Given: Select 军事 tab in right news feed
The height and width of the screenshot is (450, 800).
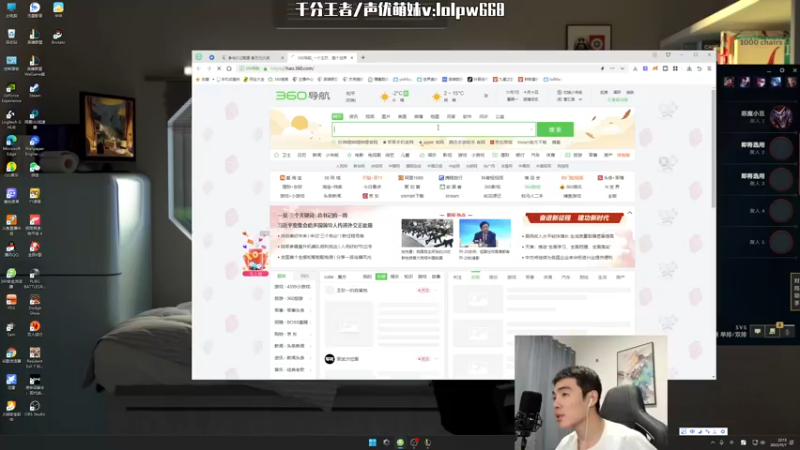Looking at the screenshot, I should 530,277.
